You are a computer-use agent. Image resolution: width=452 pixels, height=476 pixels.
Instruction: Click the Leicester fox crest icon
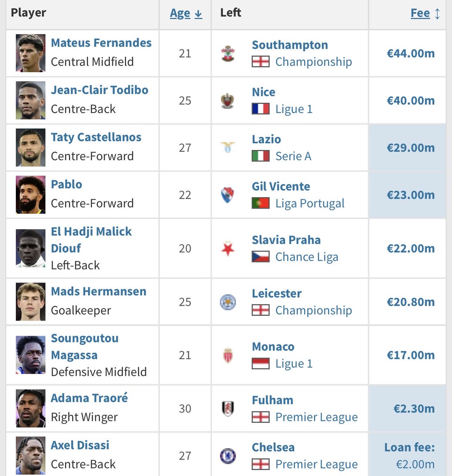(x=228, y=302)
